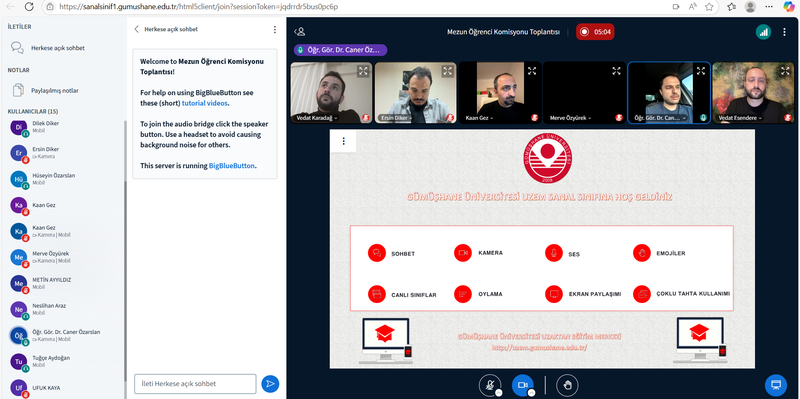Click the browser refresh icon
Viewport: 800px width, 399px height.
point(29,7)
